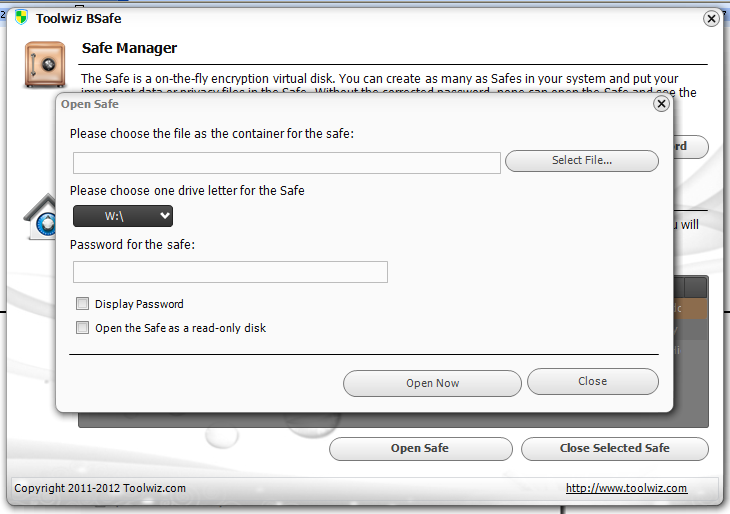Focus the Password for the safe field
Viewport: 730px width, 514px height.
[230, 272]
